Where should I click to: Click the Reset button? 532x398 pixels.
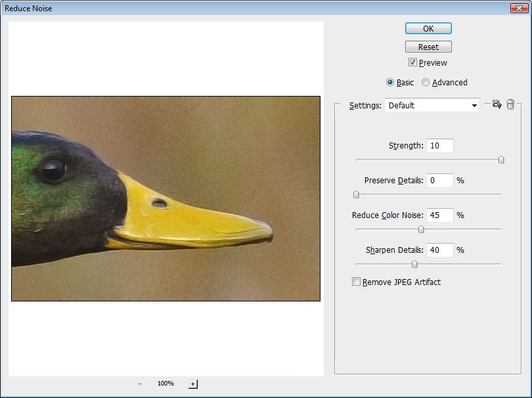coord(428,47)
